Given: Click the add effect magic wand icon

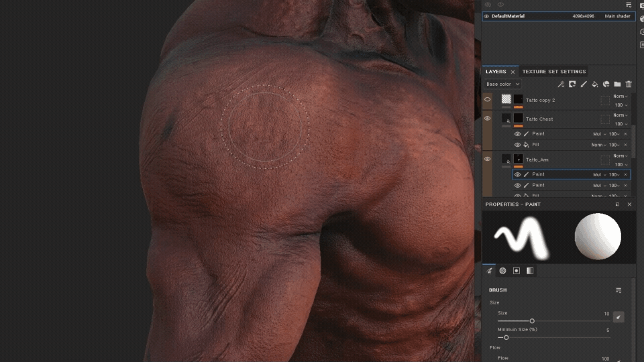Looking at the screenshot, I should [x=561, y=84].
